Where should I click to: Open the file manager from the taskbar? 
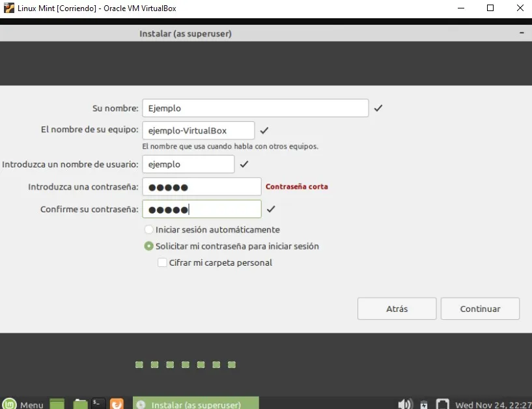tap(79, 404)
